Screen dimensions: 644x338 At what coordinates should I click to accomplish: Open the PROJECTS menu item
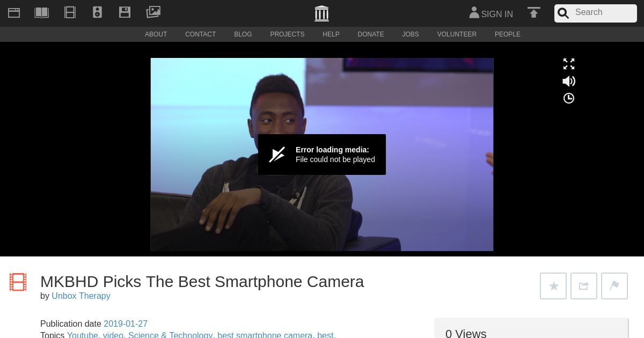(x=287, y=34)
